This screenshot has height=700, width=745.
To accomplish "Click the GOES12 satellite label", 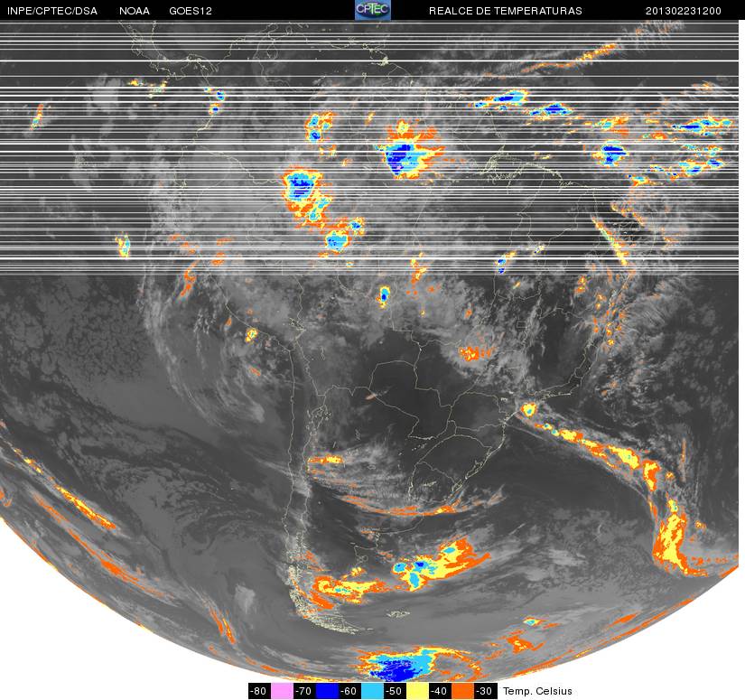I will tap(191, 11).
